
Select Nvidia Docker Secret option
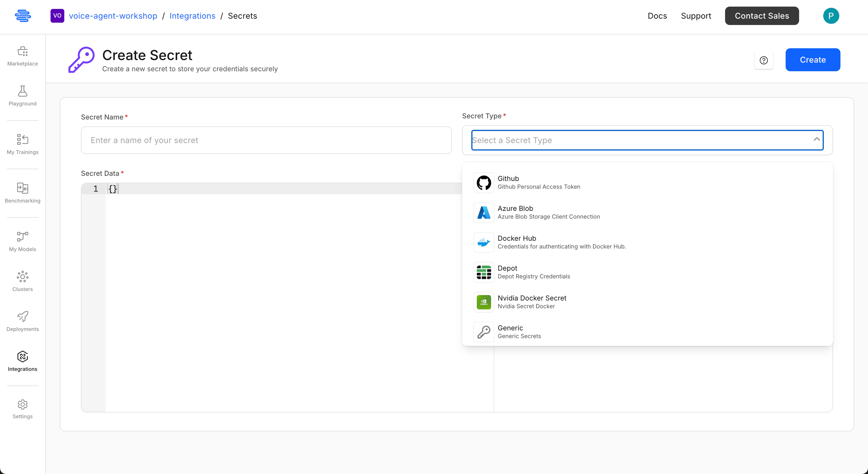tap(531, 302)
